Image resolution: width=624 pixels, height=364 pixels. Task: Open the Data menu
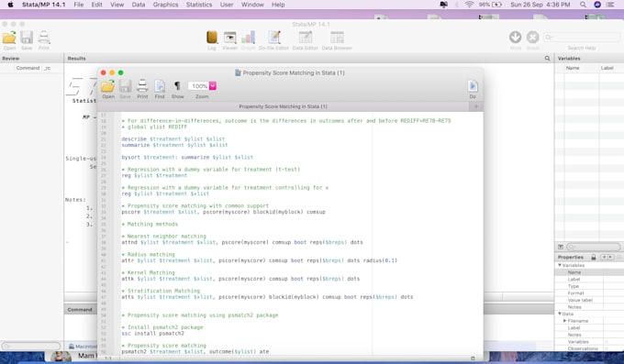pos(139,5)
